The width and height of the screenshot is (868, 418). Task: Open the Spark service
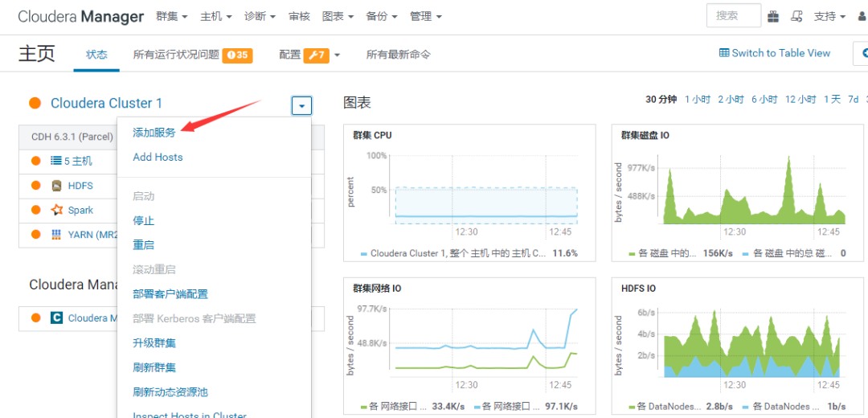[x=80, y=210]
